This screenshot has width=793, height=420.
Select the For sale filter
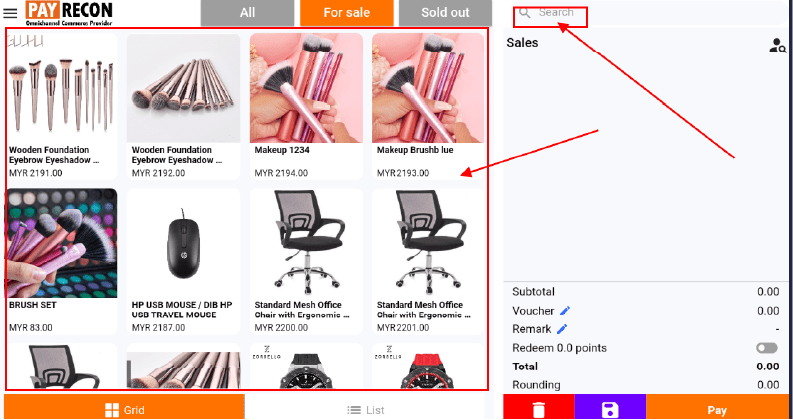(346, 13)
